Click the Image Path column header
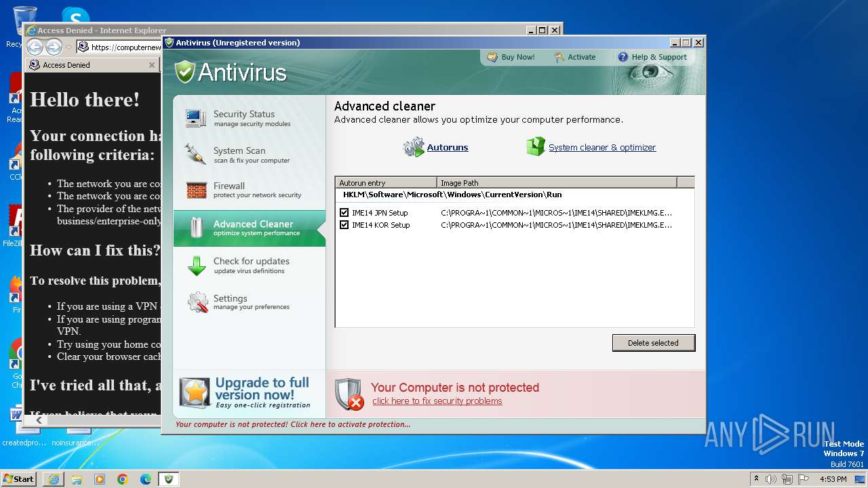868x488 pixels. [x=557, y=182]
